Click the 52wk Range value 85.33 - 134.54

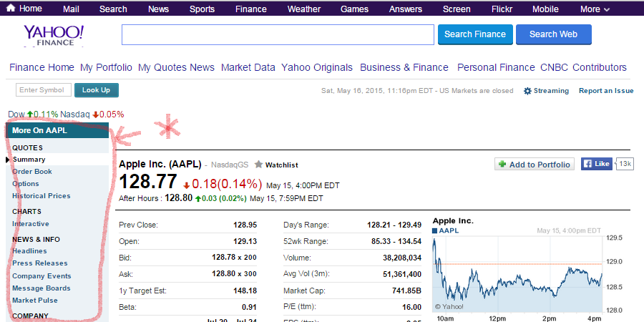396,241
